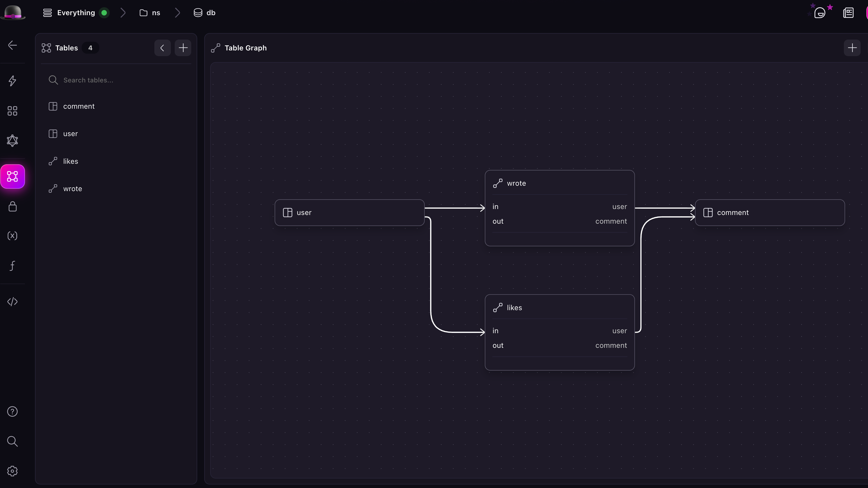
Task: Open the Functions icon in sidebar
Action: [12, 266]
